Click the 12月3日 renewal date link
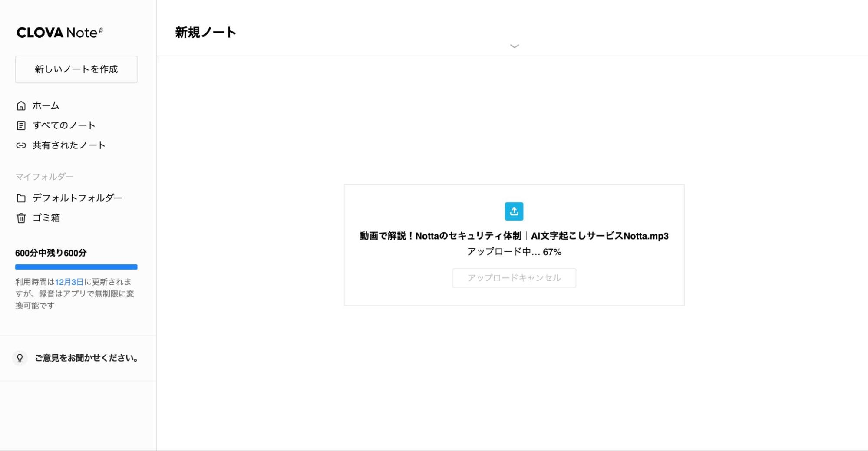868x451 pixels. [x=69, y=282]
